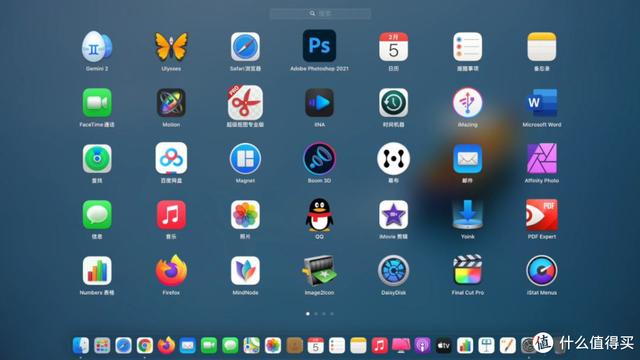Open Firefox from the Dock

point(166,345)
